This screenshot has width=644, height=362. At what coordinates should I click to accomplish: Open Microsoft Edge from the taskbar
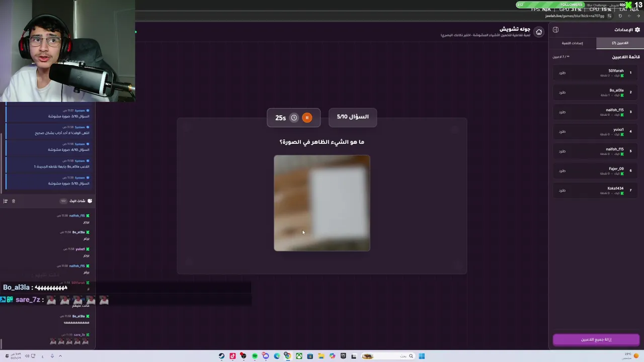277,356
